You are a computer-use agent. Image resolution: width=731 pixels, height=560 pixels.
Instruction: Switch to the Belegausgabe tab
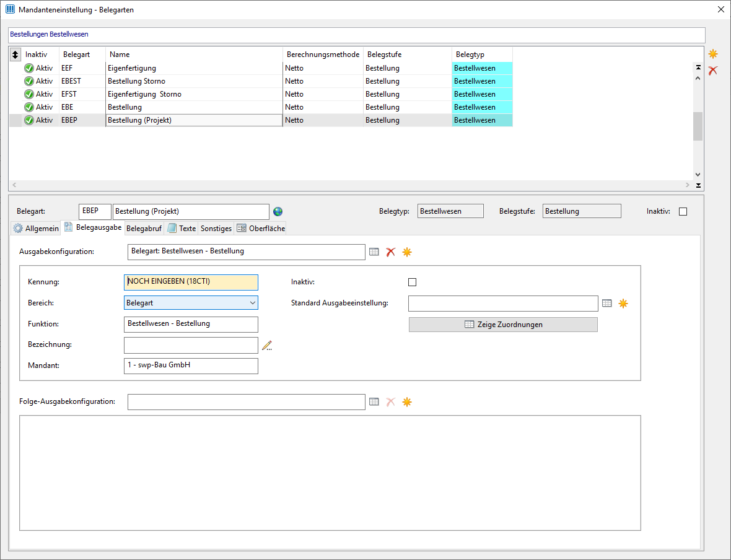[x=93, y=227]
